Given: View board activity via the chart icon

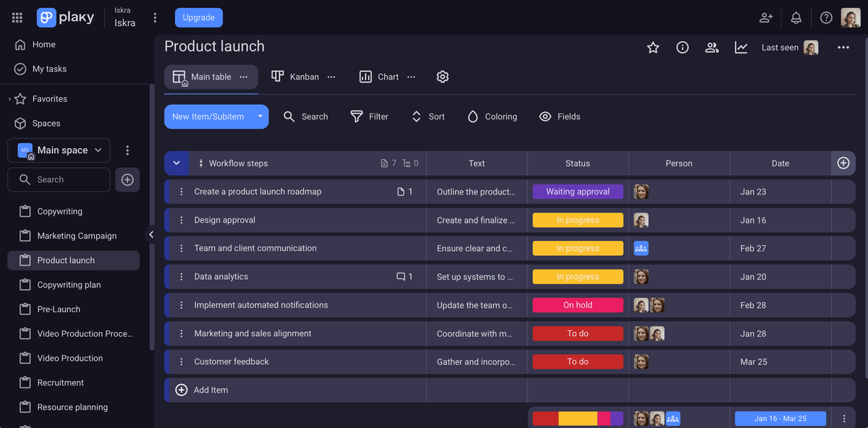Looking at the screenshot, I should (x=741, y=47).
